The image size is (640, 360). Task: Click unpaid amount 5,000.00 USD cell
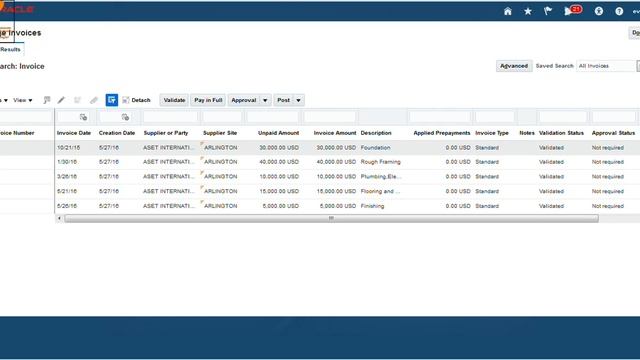click(x=280, y=206)
